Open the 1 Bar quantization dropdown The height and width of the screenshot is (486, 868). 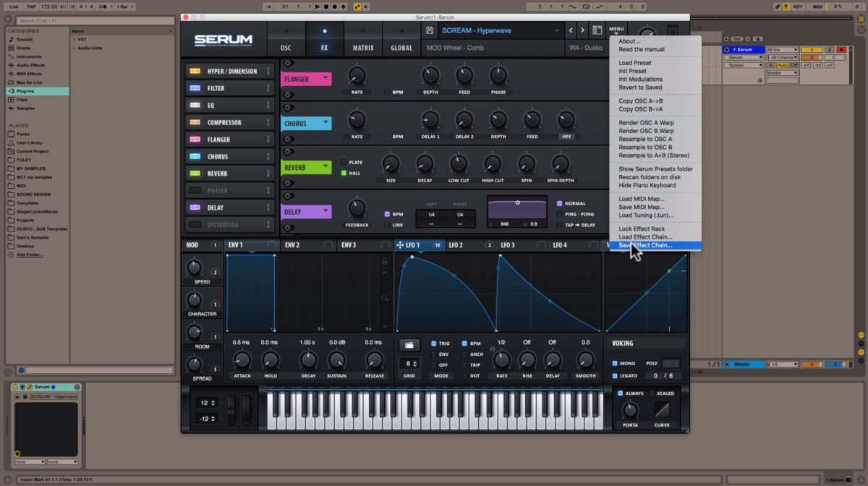click(125, 7)
